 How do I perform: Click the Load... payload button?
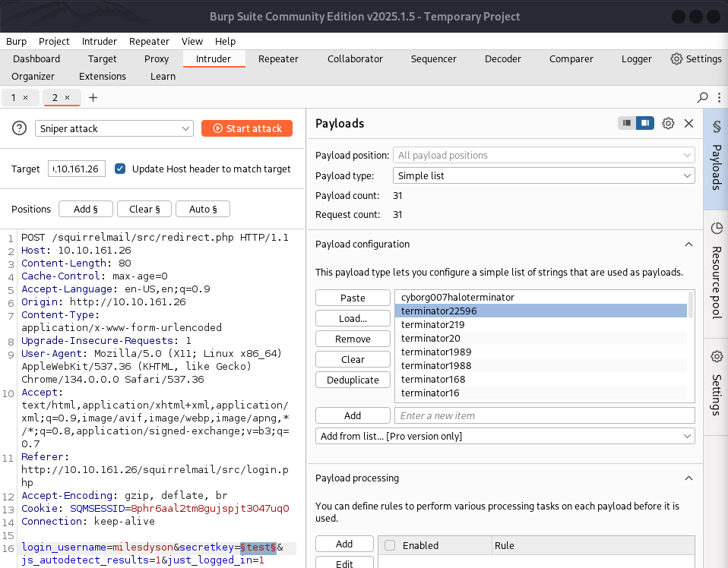click(x=353, y=318)
